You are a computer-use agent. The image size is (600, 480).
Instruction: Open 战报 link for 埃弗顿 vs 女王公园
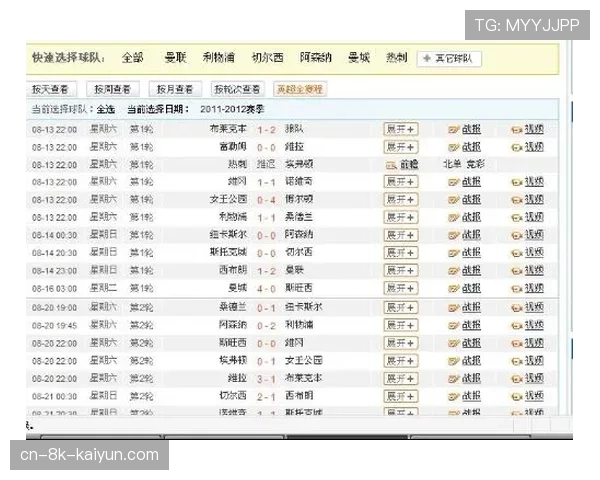pos(471,361)
